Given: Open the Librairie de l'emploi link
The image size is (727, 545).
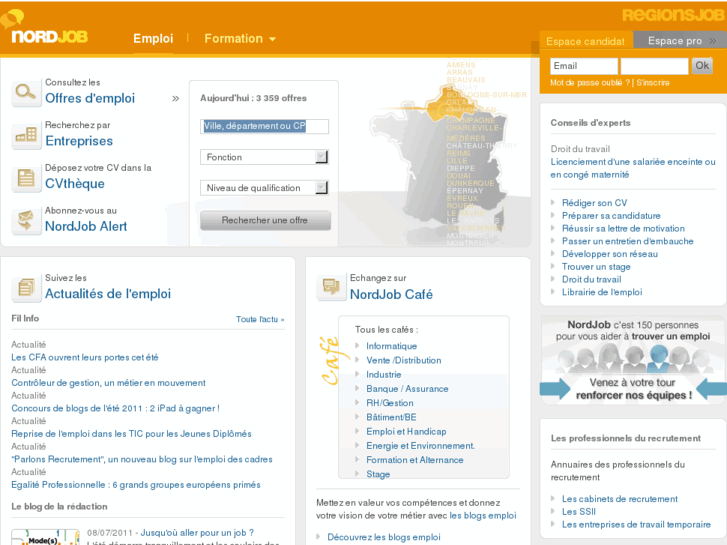Looking at the screenshot, I should click(x=602, y=292).
